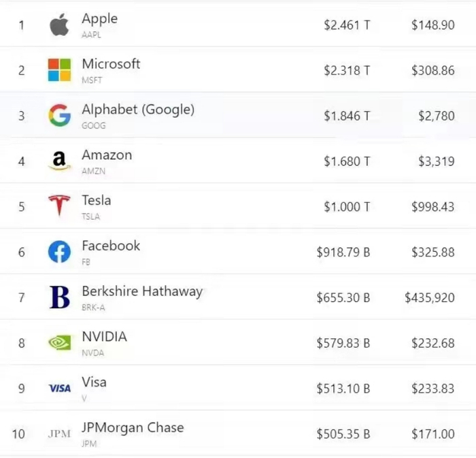Viewport: 476px width, 458px height.
Task: Click the red Tesla logo
Action: (x=59, y=206)
